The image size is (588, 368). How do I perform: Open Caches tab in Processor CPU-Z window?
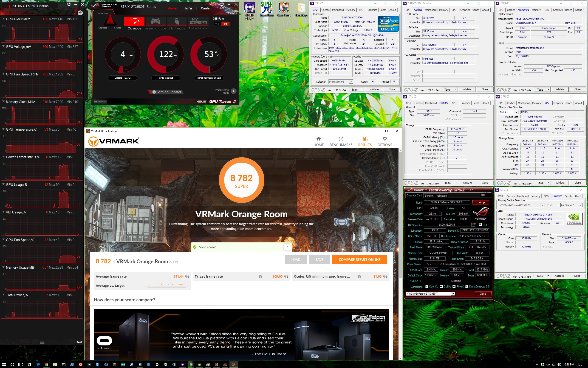(x=325, y=10)
